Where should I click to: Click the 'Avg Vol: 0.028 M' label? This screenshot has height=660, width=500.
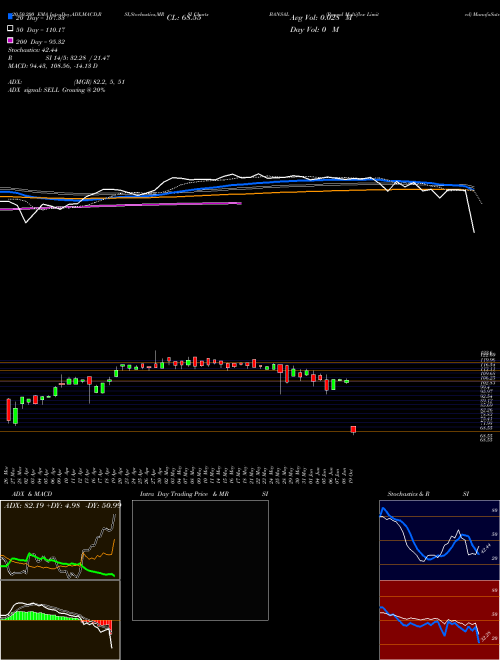click(x=321, y=18)
